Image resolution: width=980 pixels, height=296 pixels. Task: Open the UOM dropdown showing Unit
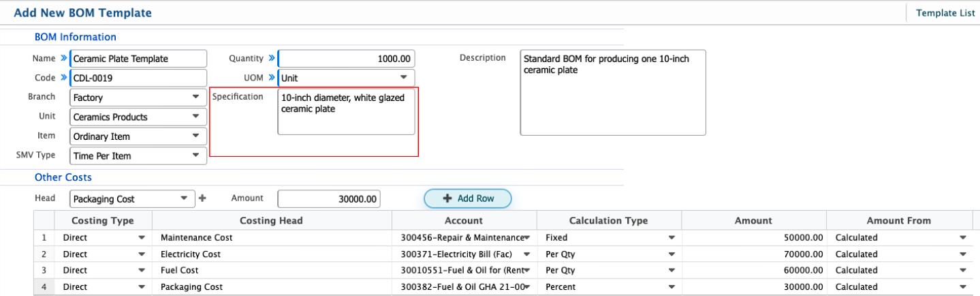[346, 78]
